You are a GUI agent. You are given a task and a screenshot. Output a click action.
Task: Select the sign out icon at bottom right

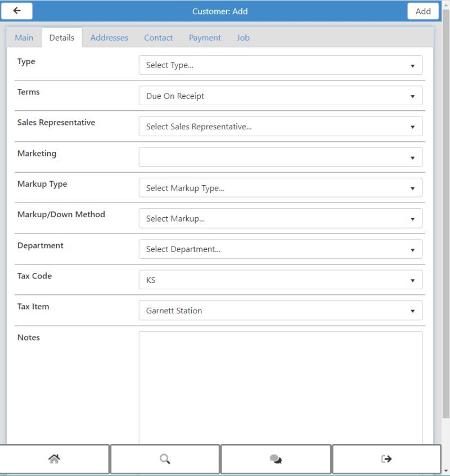[386, 459]
